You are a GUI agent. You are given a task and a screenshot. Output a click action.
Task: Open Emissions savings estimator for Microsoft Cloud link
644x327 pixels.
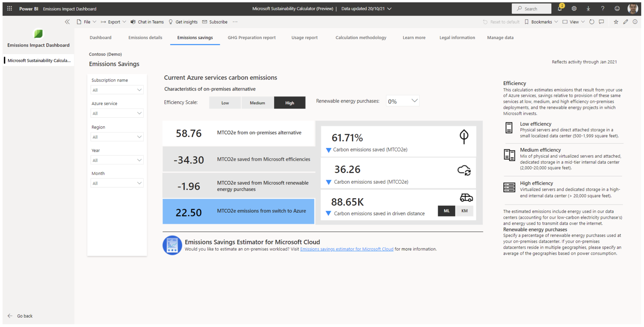point(347,249)
